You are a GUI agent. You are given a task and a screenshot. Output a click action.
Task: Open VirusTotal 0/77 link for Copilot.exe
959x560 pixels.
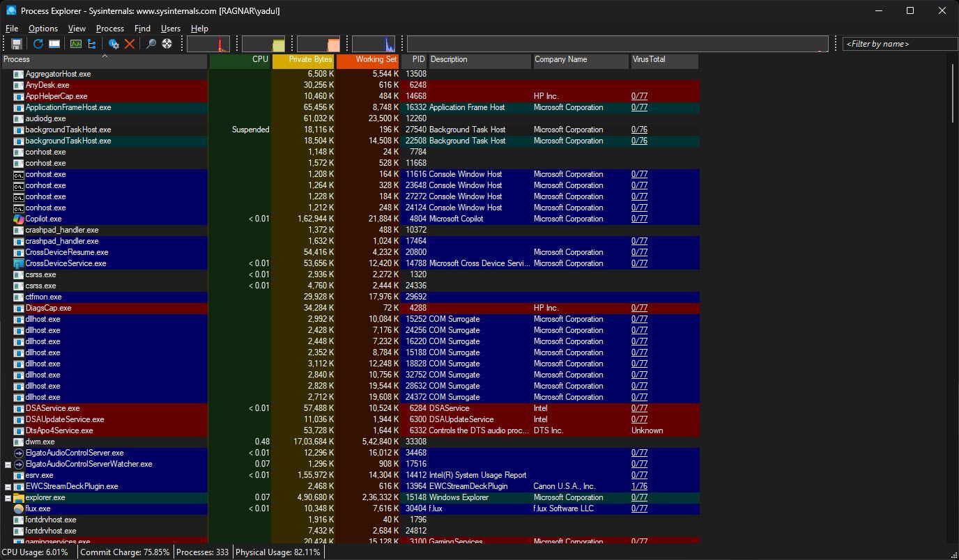coord(639,219)
